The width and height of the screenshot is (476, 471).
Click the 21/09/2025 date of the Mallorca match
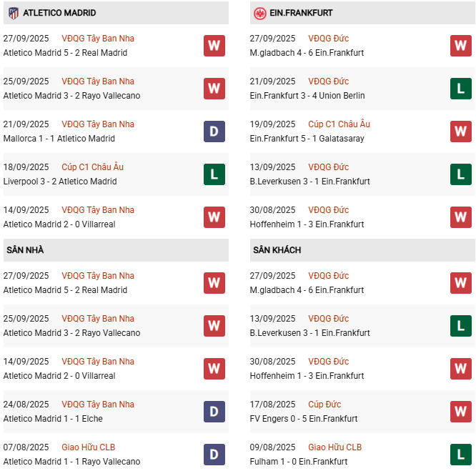point(26,124)
